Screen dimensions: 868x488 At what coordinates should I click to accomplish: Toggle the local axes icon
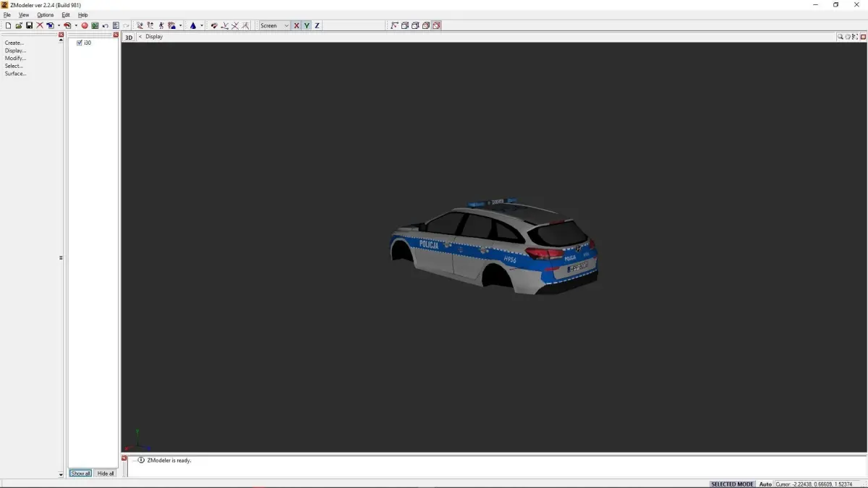point(224,25)
